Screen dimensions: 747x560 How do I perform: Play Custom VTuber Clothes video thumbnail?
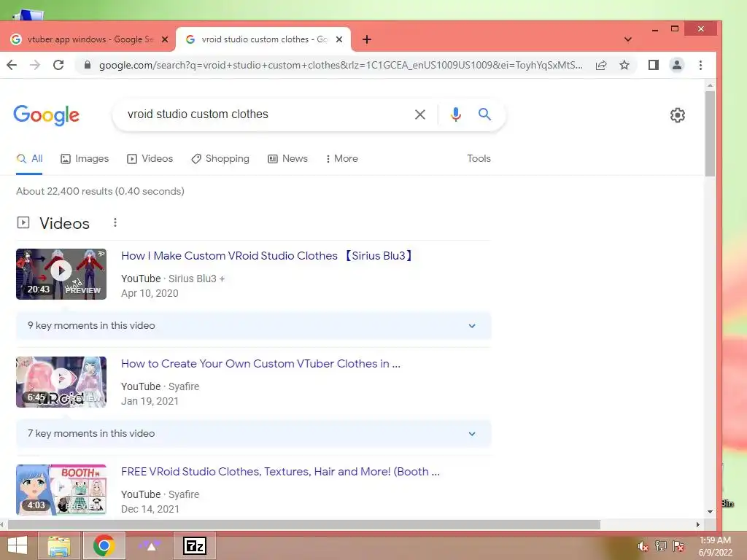point(61,382)
